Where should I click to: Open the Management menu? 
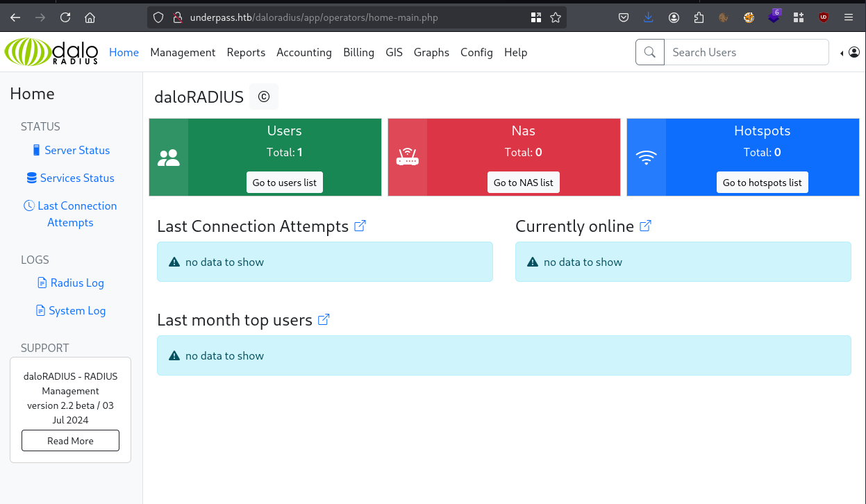(x=183, y=52)
